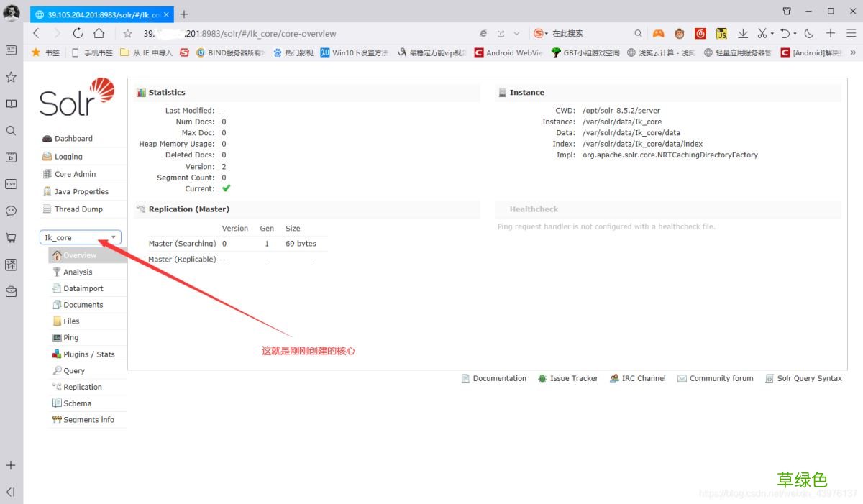Open the Solr Documentation link
This screenshot has height=504, width=863.
(x=498, y=378)
